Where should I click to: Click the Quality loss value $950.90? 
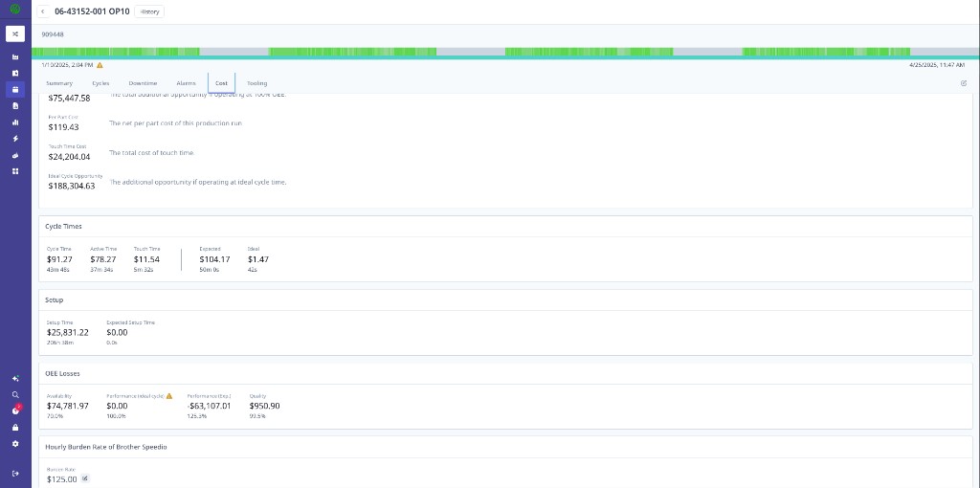tap(264, 406)
